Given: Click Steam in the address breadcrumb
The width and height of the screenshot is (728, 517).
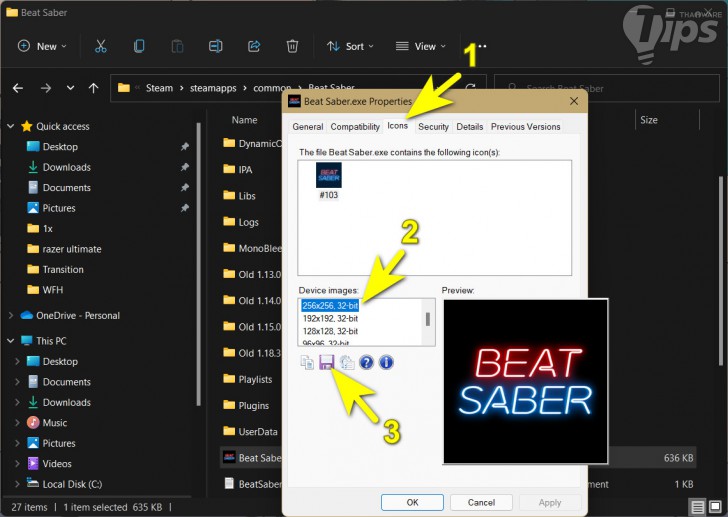Looking at the screenshot, I should click(x=159, y=88).
